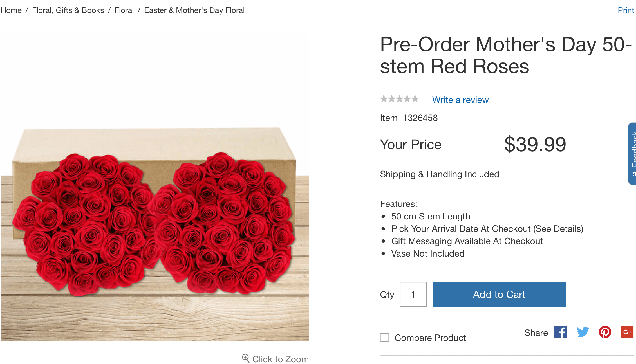Share product on Twitter
The width and height of the screenshot is (636, 364).
click(583, 332)
